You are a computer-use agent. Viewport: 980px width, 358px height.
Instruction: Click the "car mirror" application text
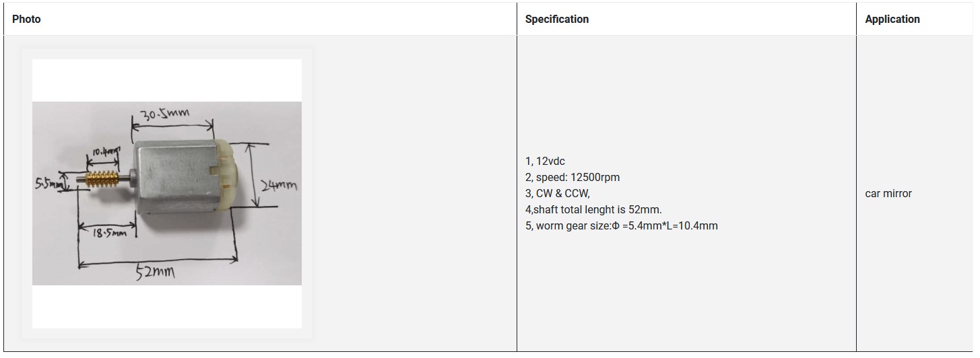point(888,194)
